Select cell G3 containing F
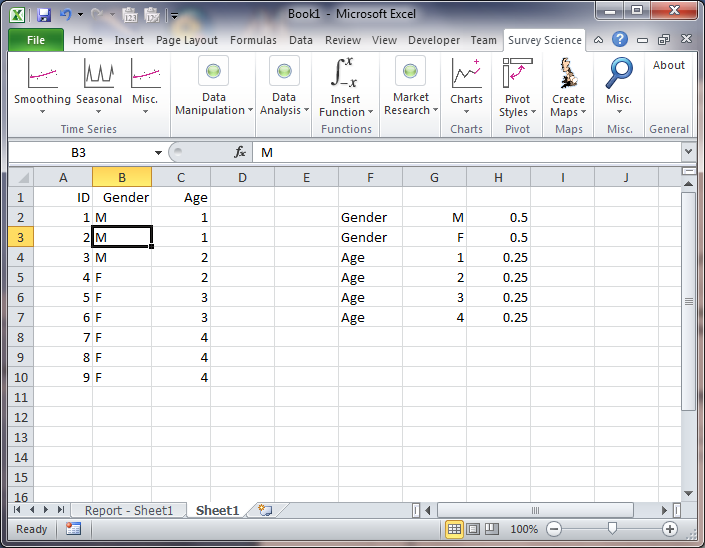The image size is (705, 548). click(x=434, y=237)
